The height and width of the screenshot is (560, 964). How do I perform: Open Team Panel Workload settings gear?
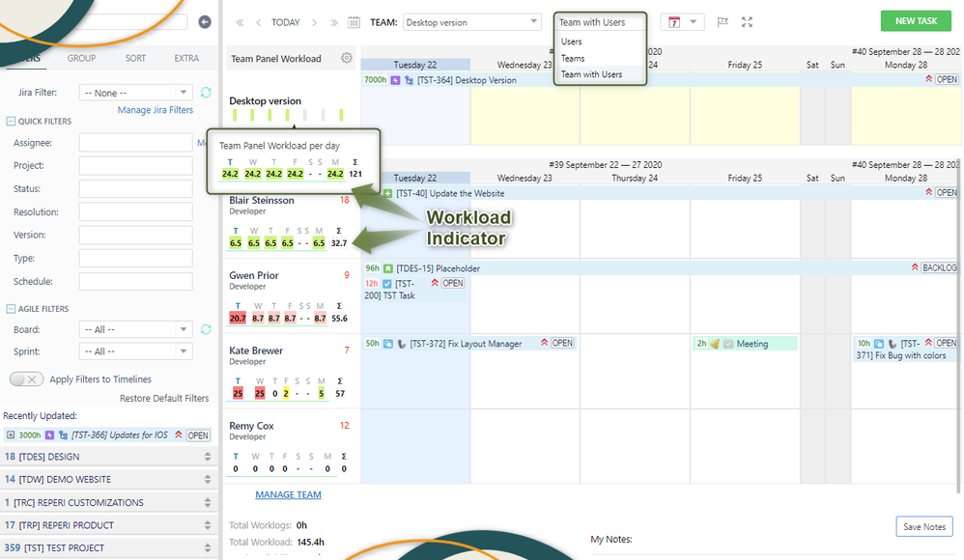(347, 58)
